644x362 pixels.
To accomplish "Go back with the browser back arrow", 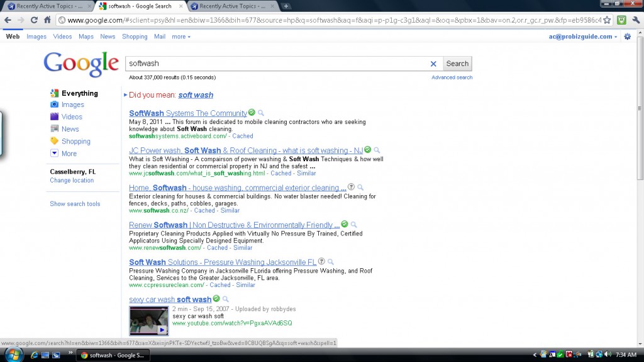I will [x=8, y=20].
